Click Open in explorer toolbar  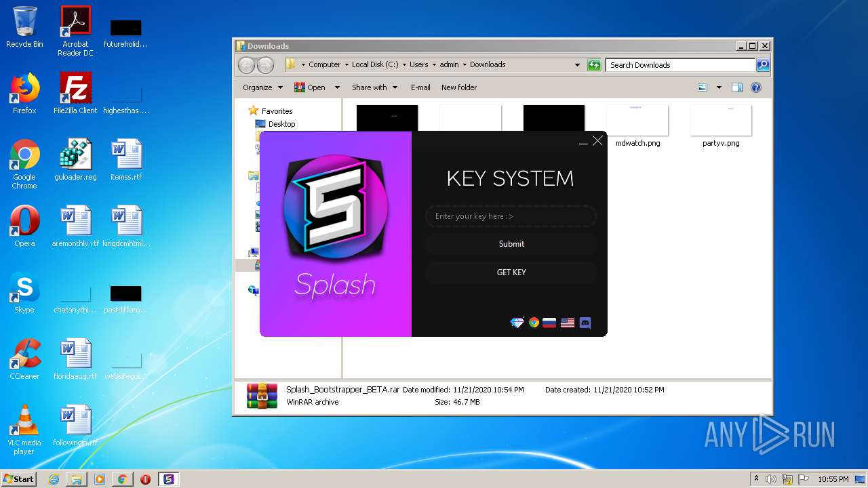(x=309, y=87)
